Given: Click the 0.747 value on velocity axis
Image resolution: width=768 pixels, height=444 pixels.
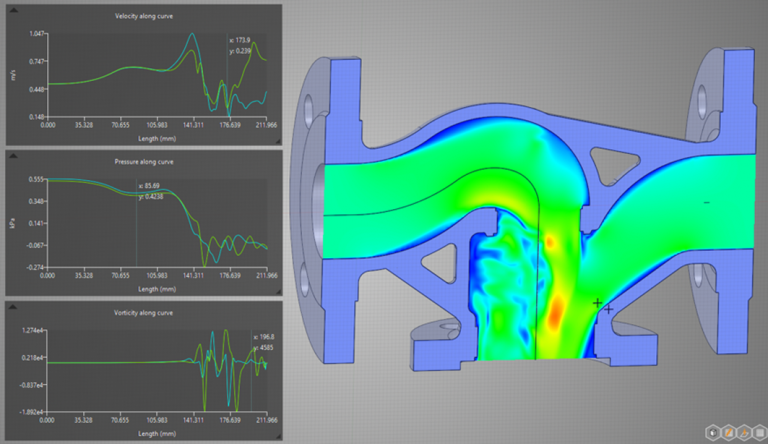Looking at the screenshot, I should click(x=37, y=61).
